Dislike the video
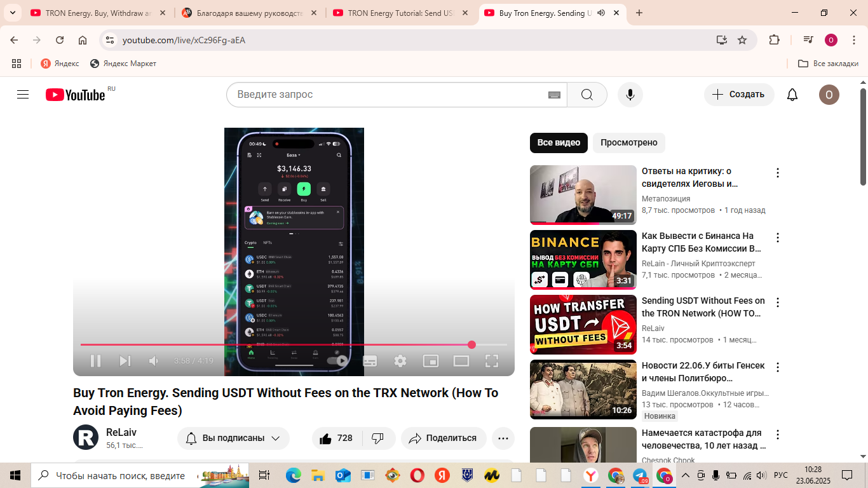 [x=378, y=438]
